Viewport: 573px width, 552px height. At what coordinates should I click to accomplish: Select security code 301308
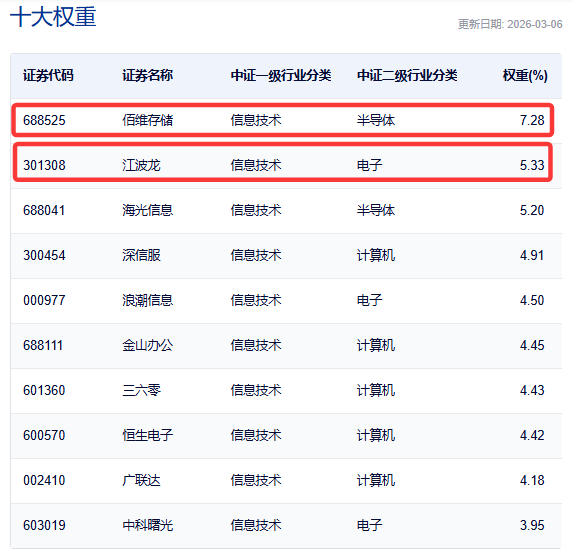44,165
